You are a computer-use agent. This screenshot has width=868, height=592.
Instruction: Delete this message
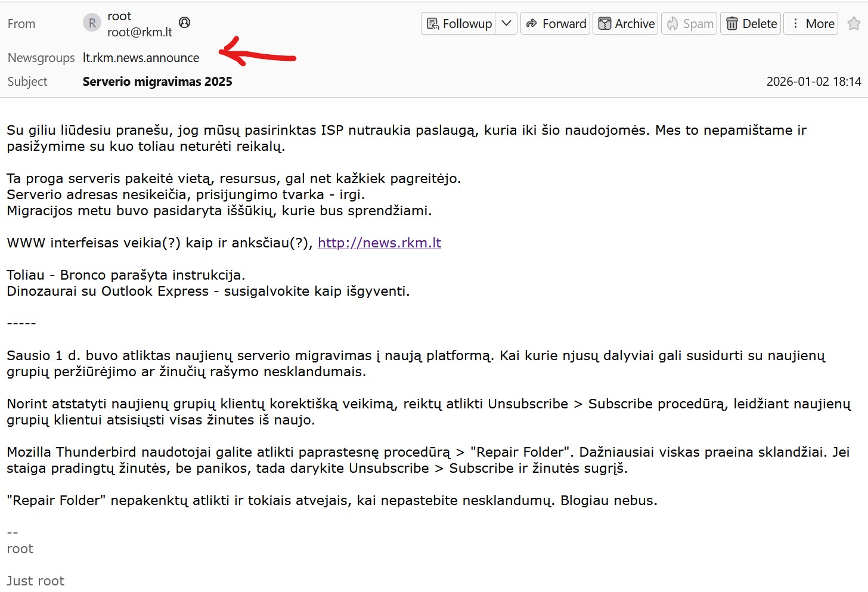pos(751,24)
